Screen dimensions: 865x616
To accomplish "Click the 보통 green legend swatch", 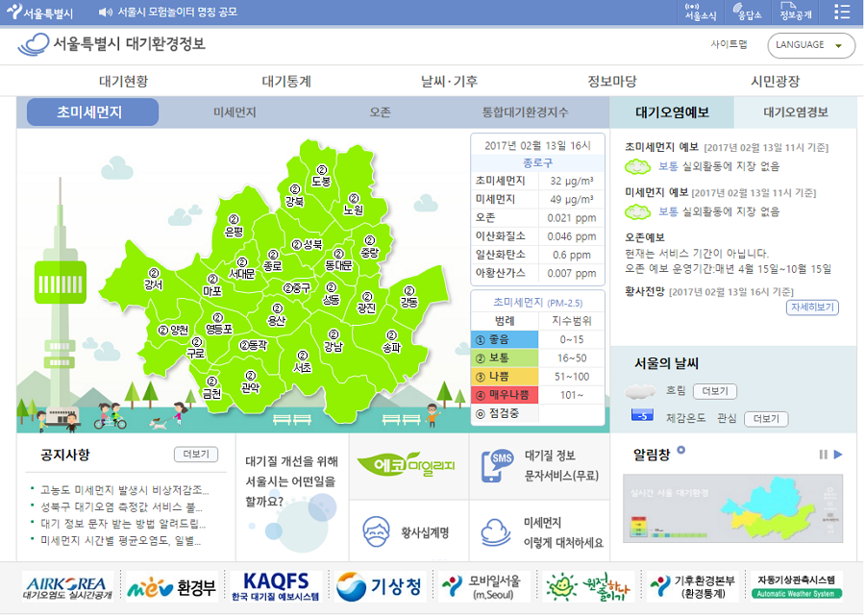I will tap(505, 357).
